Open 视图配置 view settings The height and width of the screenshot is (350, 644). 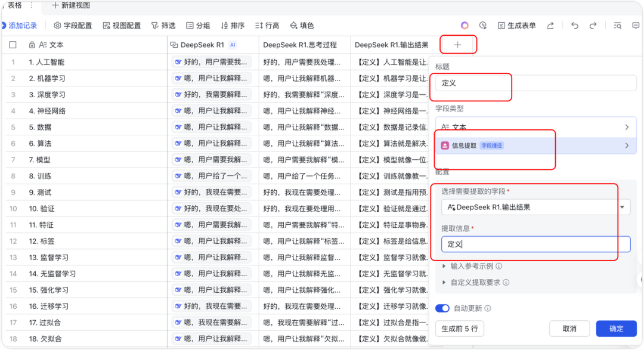pyautogui.click(x=122, y=26)
